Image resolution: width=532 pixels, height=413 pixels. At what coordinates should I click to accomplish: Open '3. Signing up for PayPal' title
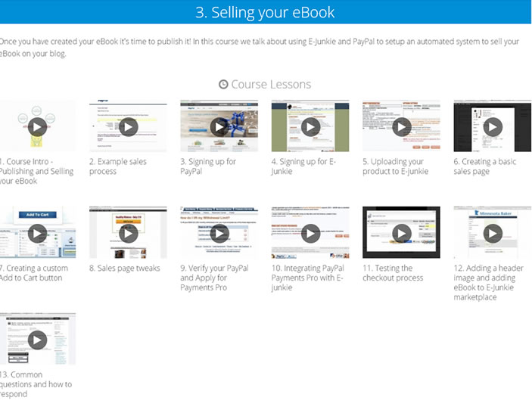[208, 166]
